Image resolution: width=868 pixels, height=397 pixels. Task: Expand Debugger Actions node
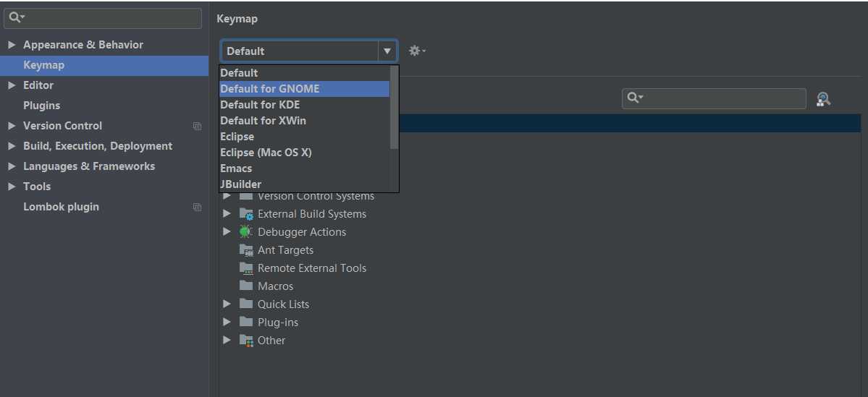(227, 231)
